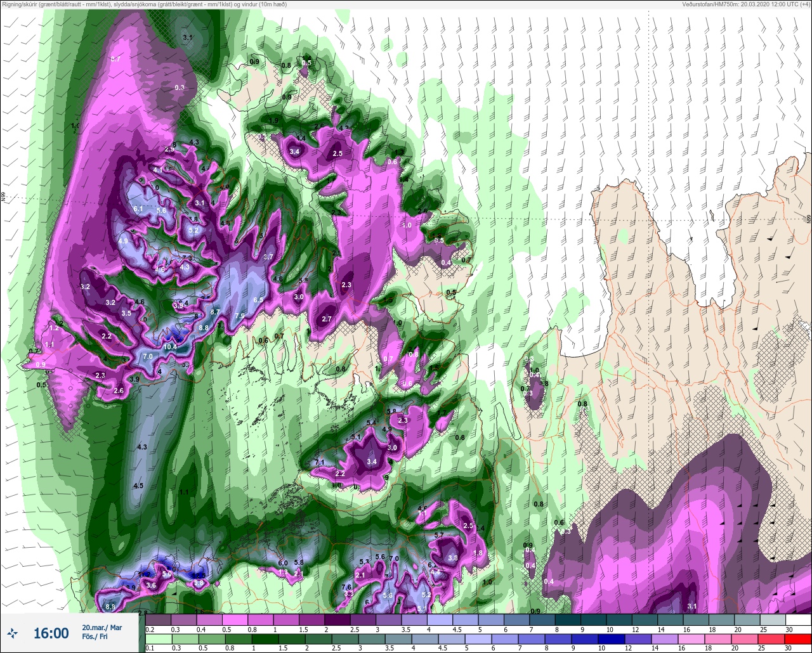This screenshot has height=653, width=812.
Task: Select the lavender swatch between 4 and 4.5, upper legend
Action: click(440, 619)
